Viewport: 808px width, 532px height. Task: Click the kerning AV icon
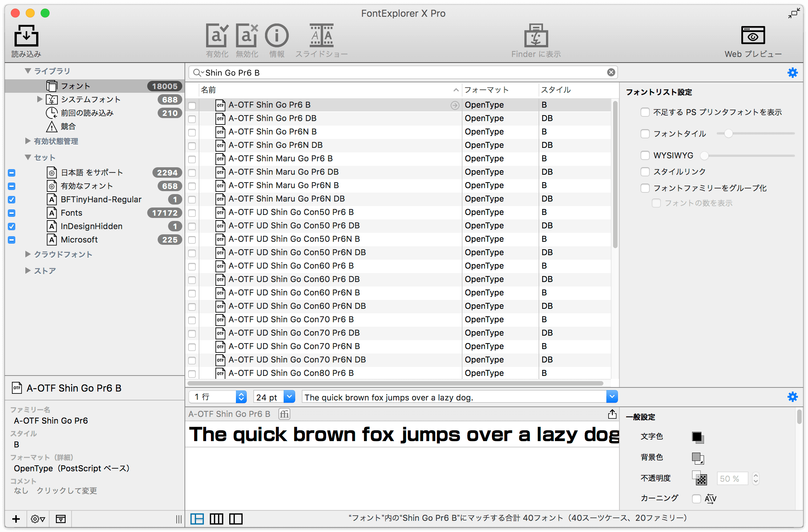click(x=710, y=498)
